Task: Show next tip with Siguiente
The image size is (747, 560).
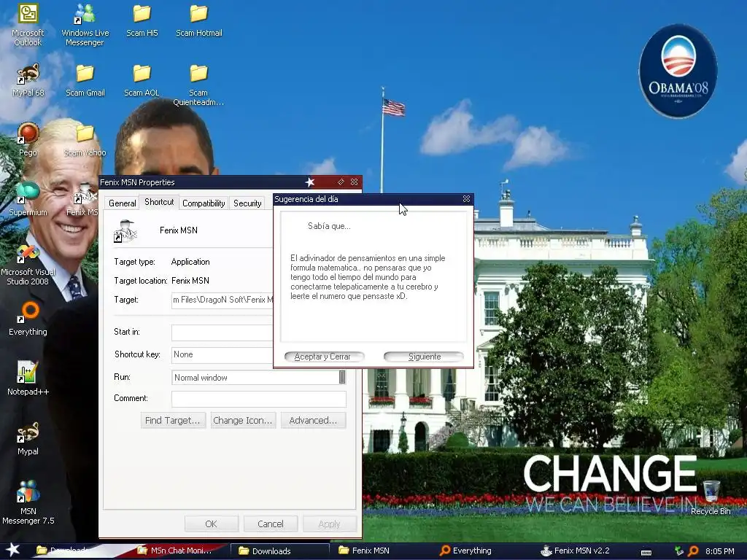Action: pyautogui.click(x=424, y=357)
